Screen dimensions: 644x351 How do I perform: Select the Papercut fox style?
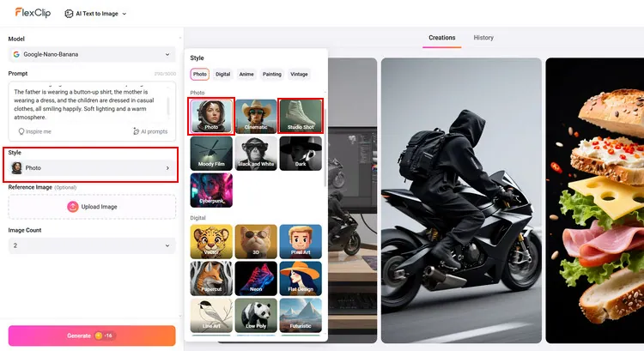211,279
